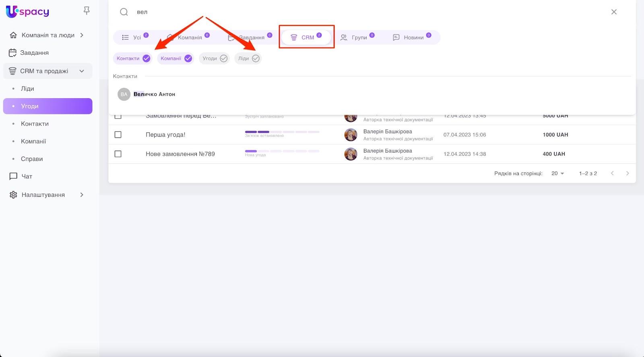Go to previous page of table
This screenshot has height=357, width=644.
point(612,173)
